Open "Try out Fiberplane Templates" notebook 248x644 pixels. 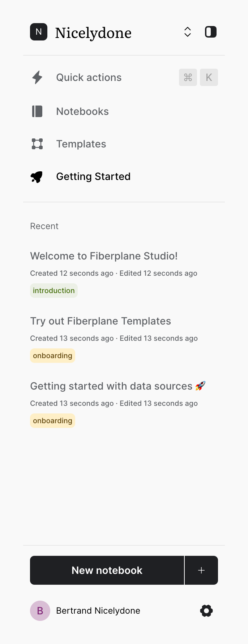click(x=101, y=321)
